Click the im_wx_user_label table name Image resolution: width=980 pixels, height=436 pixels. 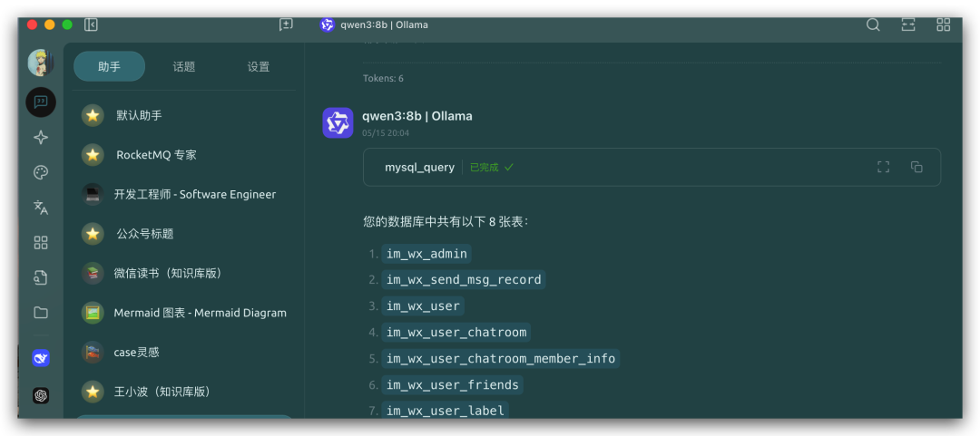tap(445, 411)
